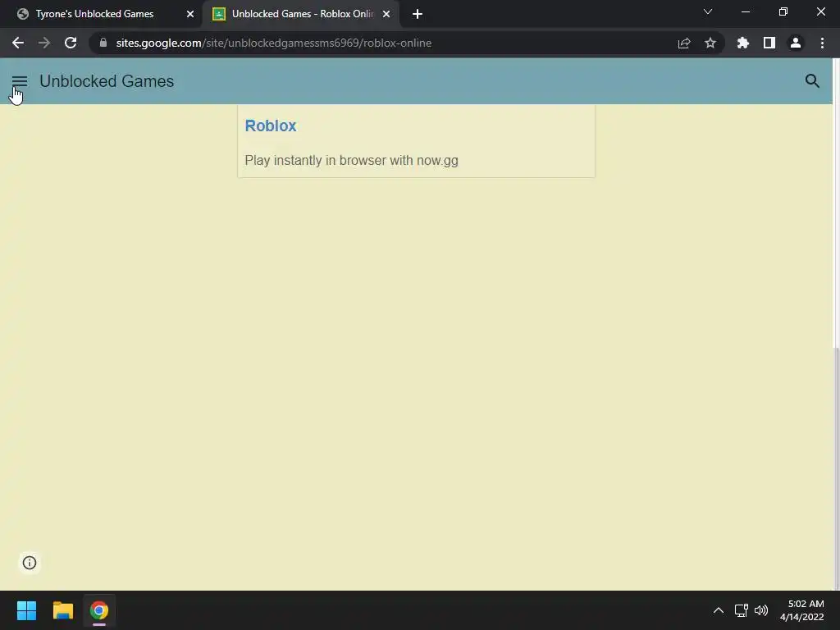Close the Chrome window
The image size is (840, 630).
pyautogui.click(x=820, y=11)
